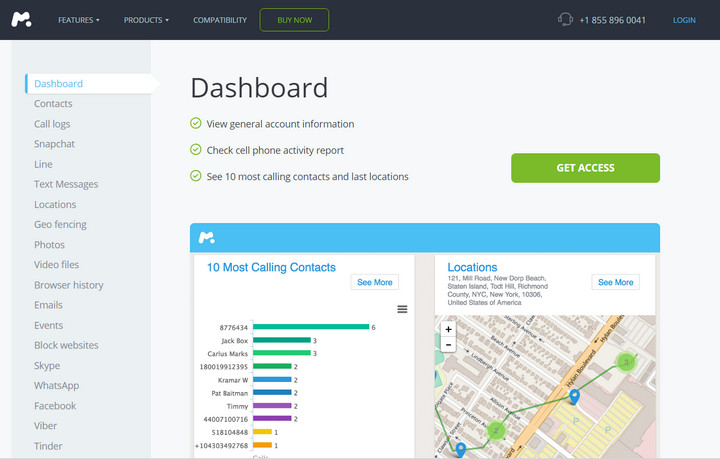Click the checkmark beside View general account information
This screenshot has height=459, width=720.
(x=196, y=123)
